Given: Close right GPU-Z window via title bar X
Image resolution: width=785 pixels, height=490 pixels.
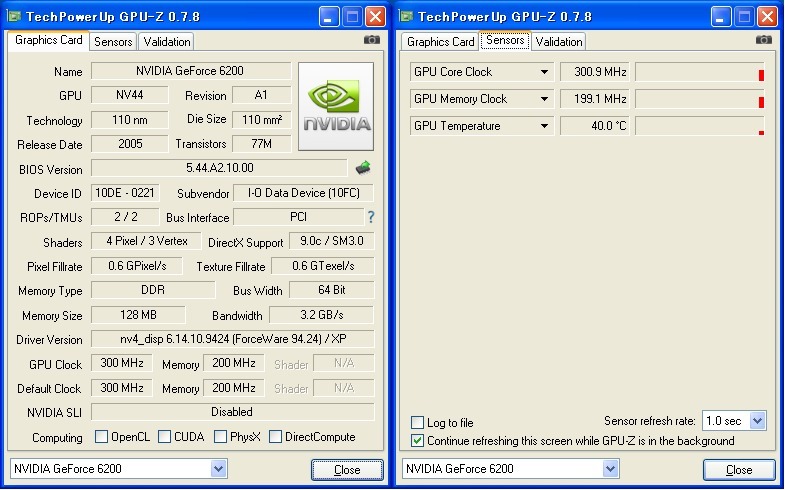Looking at the screenshot, I should click(767, 17).
